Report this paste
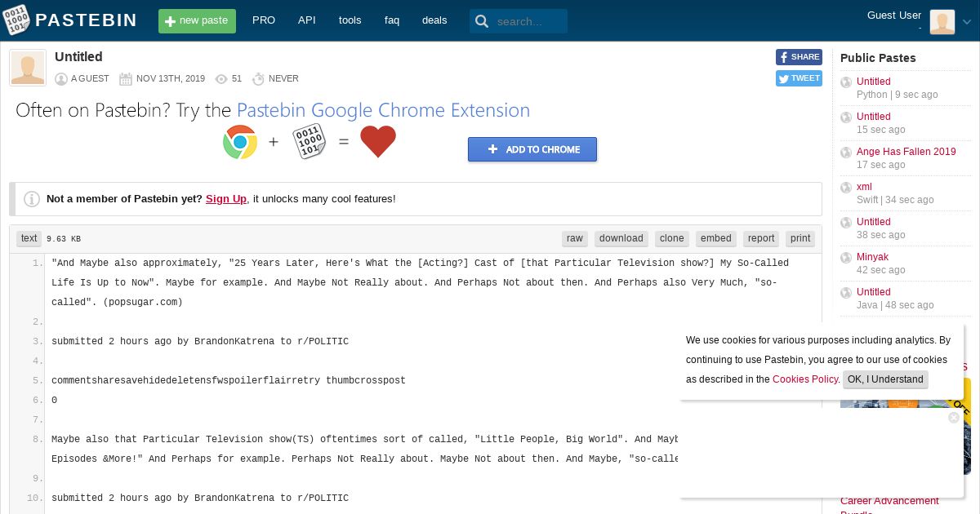 761,238
